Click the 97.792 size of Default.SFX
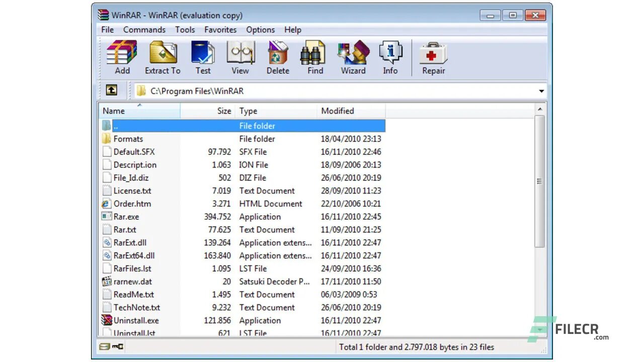Image resolution: width=644 pixels, height=362 pixels. point(219,152)
